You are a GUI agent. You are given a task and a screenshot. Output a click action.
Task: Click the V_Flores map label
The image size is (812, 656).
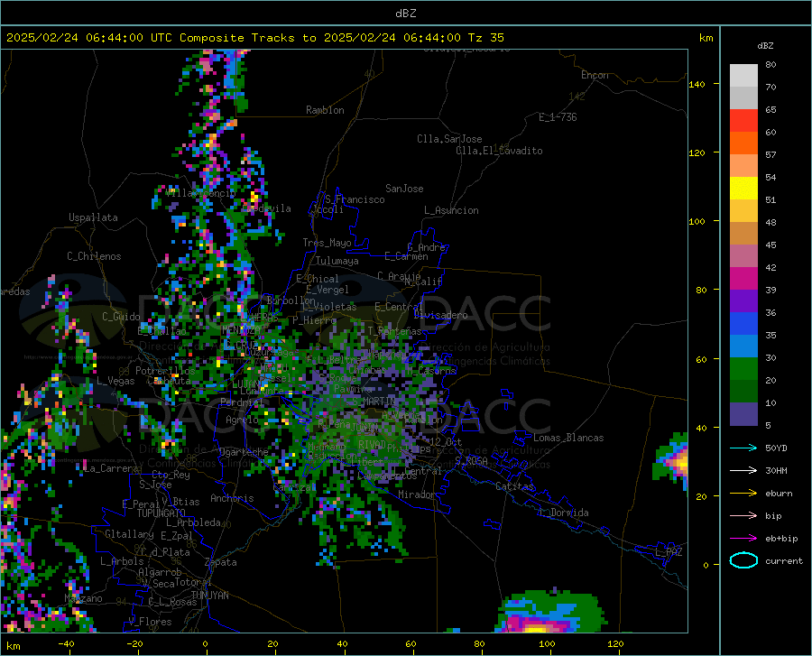(150, 622)
